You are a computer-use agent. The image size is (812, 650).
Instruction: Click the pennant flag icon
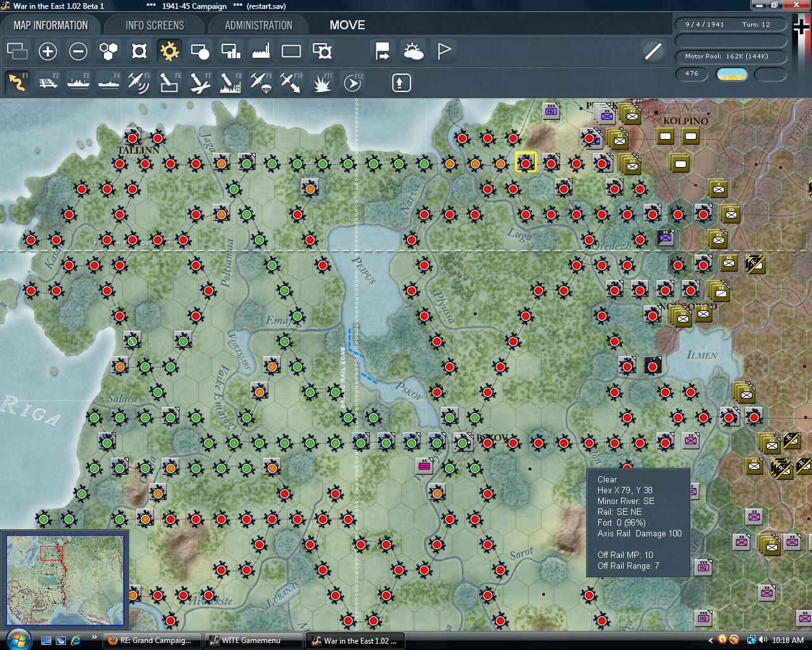click(443, 51)
